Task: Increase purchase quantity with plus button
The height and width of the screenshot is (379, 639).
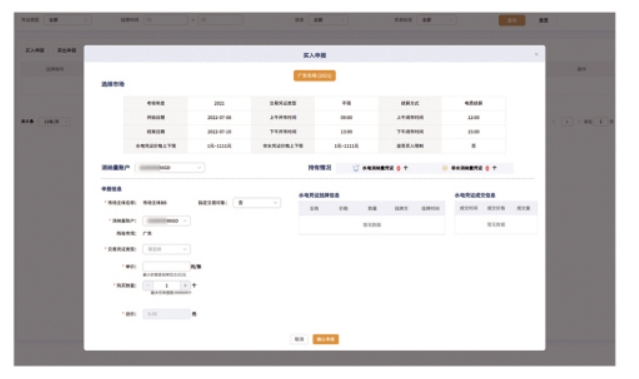Action: (185, 285)
